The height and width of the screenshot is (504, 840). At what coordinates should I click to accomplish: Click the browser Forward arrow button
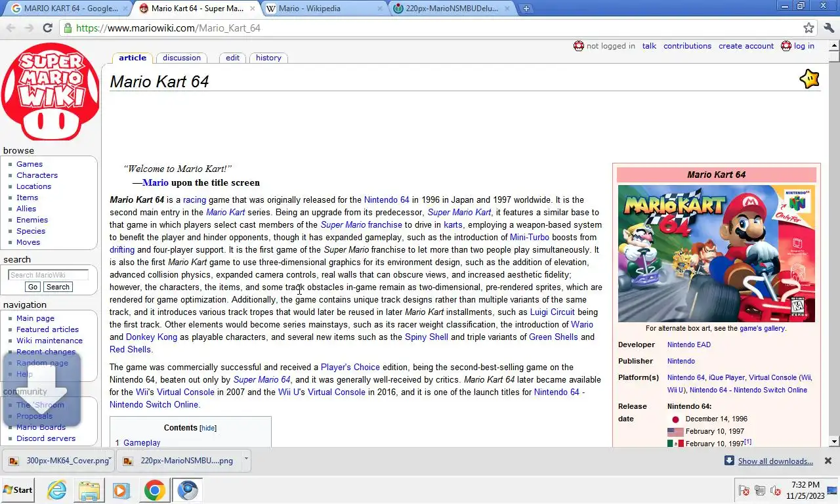click(x=29, y=28)
